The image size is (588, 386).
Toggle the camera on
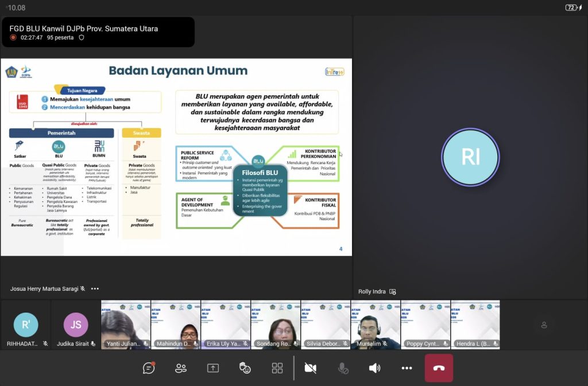(x=311, y=368)
